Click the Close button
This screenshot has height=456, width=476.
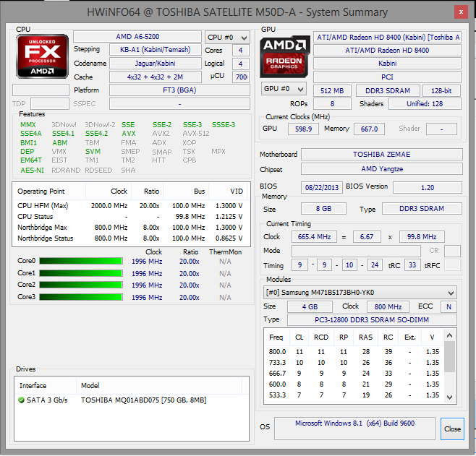pyautogui.click(x=452, y=429)
